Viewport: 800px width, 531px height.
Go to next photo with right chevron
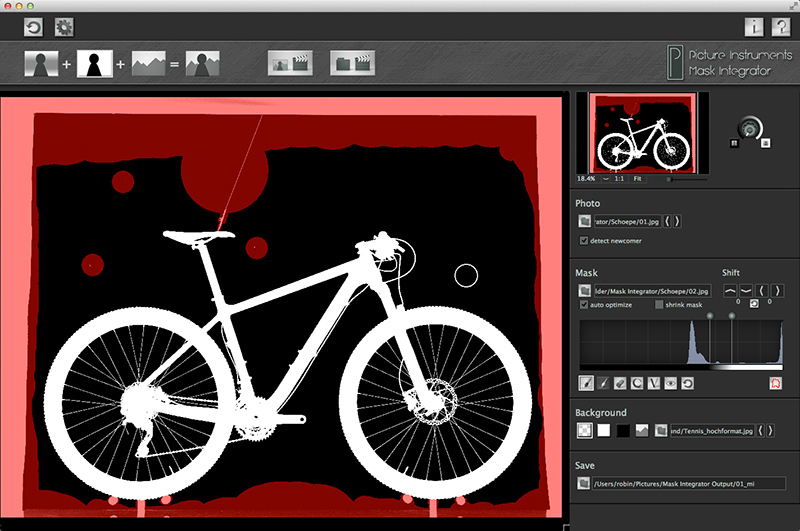678,222
